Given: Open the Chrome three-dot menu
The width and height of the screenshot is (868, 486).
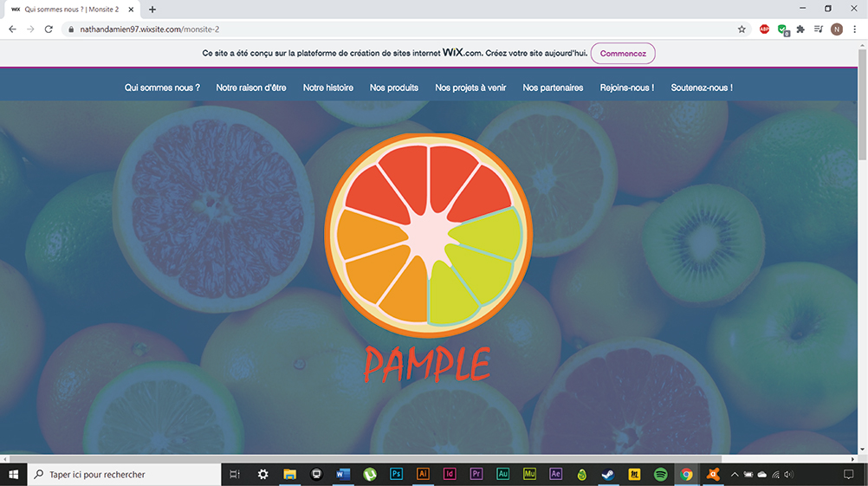Looking at the screenshot, I should (854, 29).
